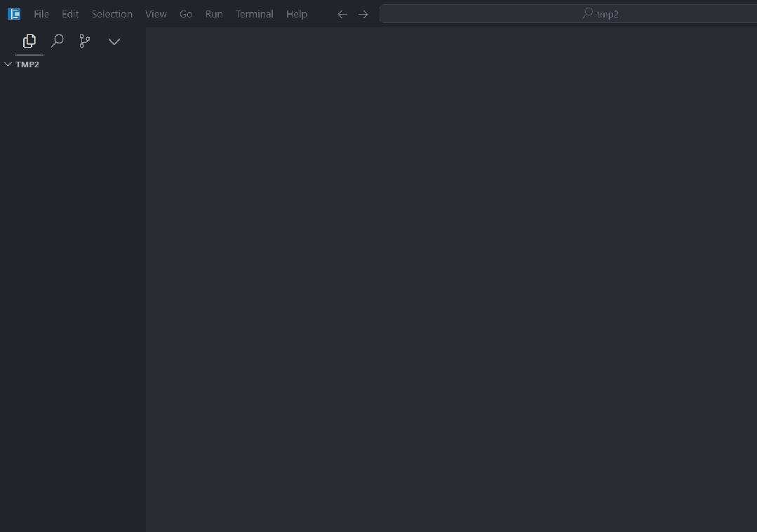Open the Terminal menu
The width and height of the screenshot is (757, 532).
click(x=255, y=14)
